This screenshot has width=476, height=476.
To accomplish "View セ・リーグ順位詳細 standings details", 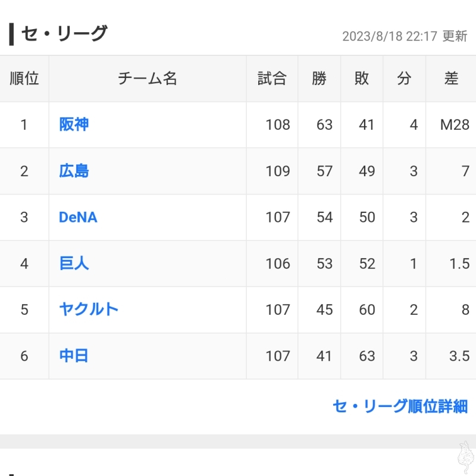I will (400, 406).
